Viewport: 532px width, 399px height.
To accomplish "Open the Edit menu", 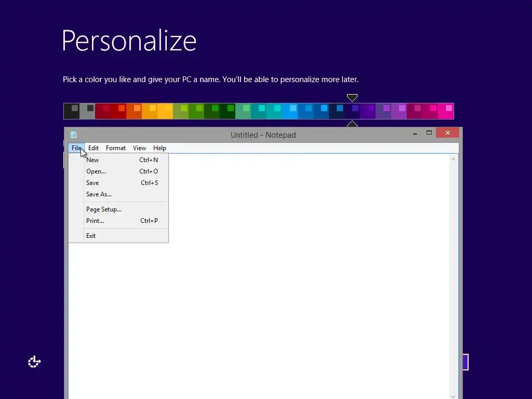I will (94, 148).
